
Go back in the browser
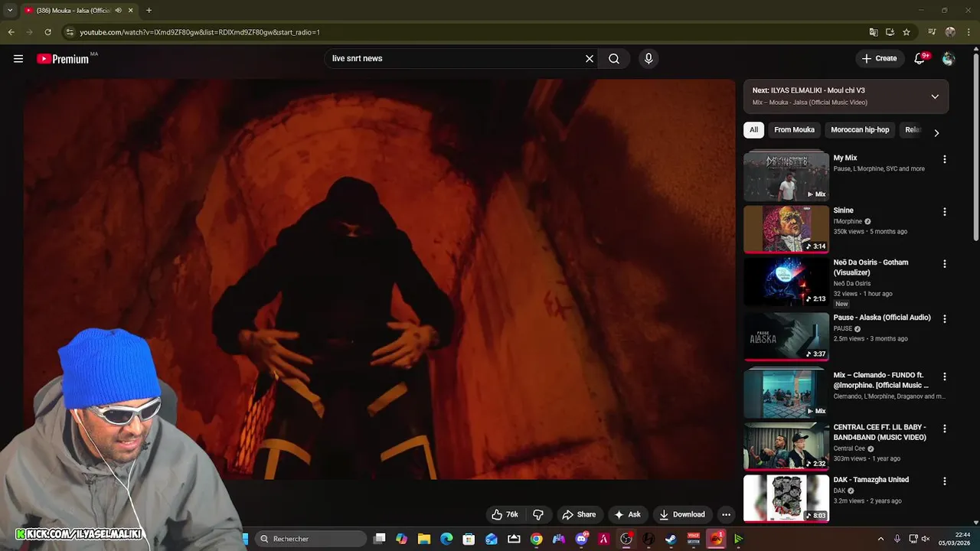11,32
